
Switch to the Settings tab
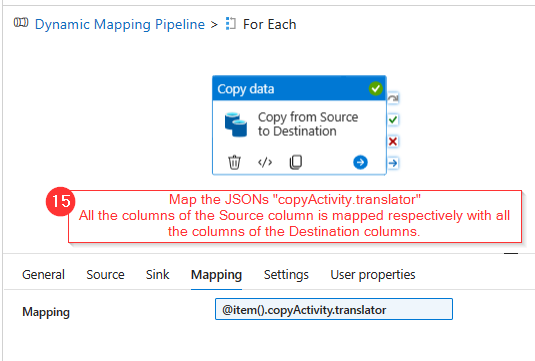[x=286, y=275]
